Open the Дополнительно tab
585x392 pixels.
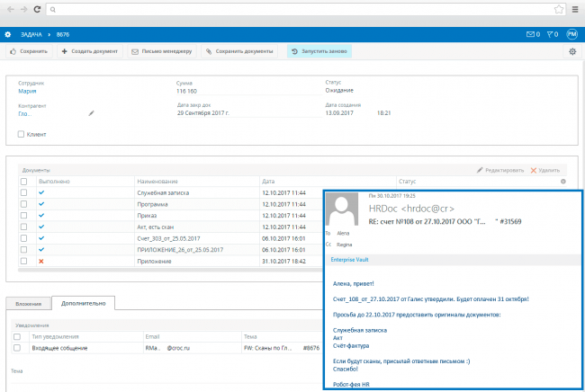(83, 303)
